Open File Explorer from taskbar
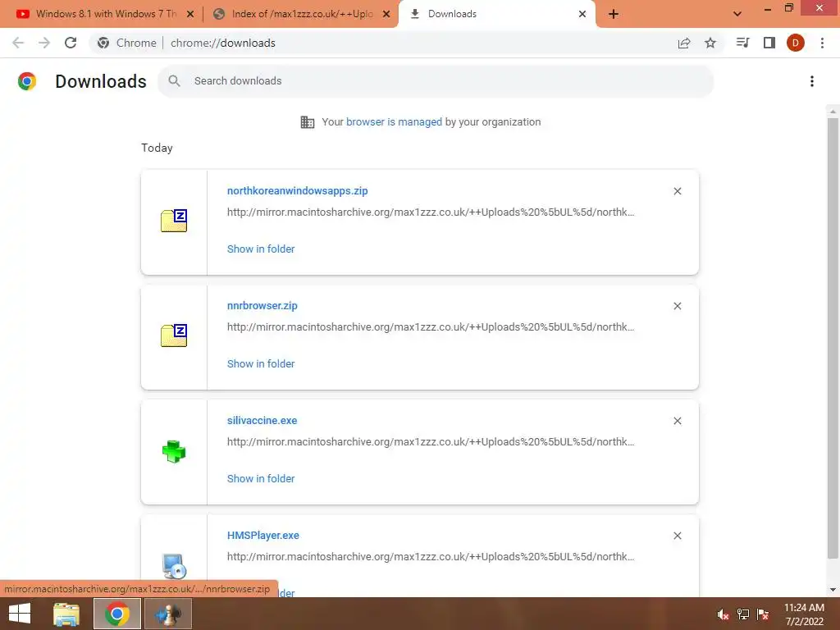840x630 pixels. click(x=66, y=614)
